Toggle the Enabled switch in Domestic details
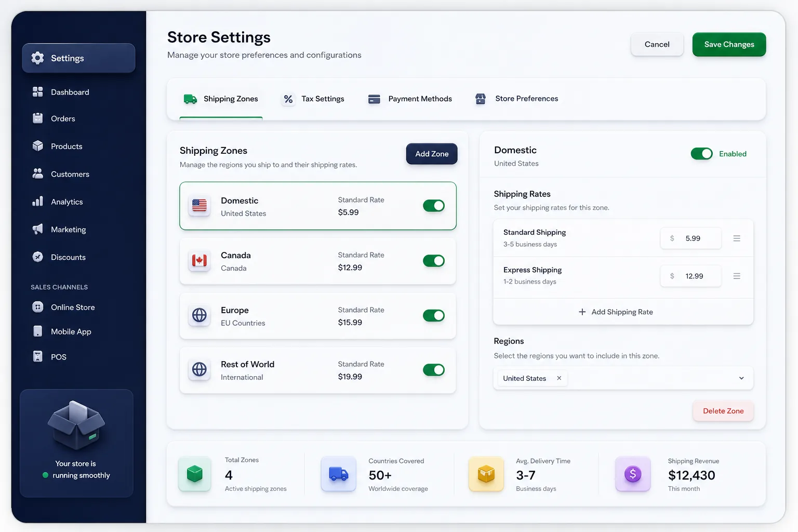The image size is (798, 532). (702, 154)
